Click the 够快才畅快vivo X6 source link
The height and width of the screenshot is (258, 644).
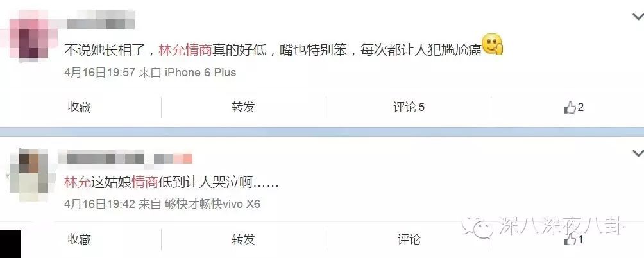click(x=212, y=204)
